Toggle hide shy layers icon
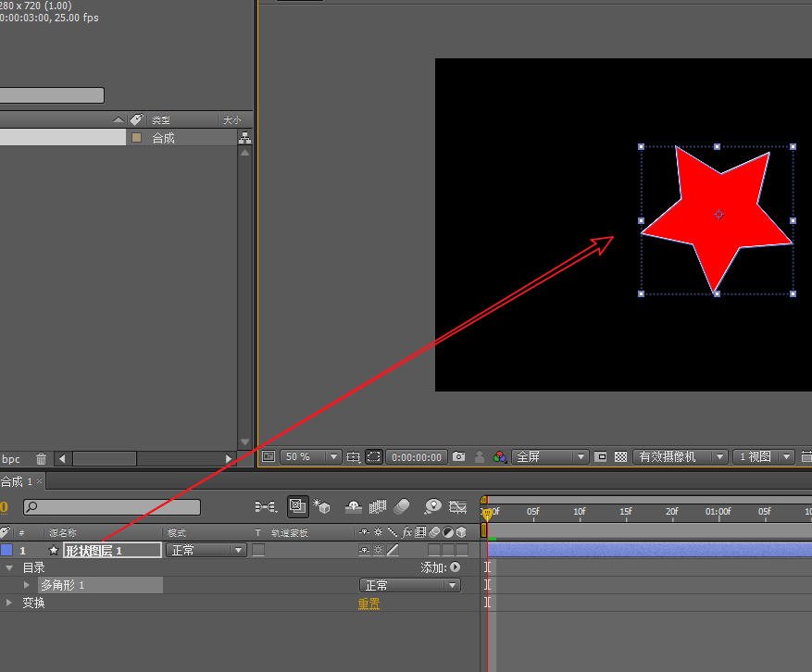The image size is (812, 672). pos(353,506)
